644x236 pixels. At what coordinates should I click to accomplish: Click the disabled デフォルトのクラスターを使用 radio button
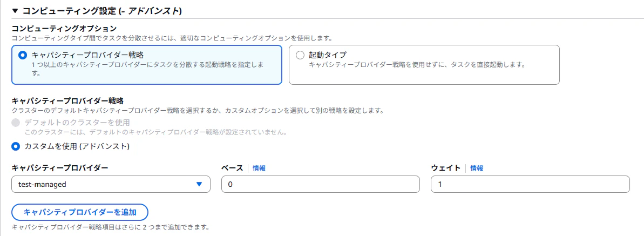tap(16, 123)
